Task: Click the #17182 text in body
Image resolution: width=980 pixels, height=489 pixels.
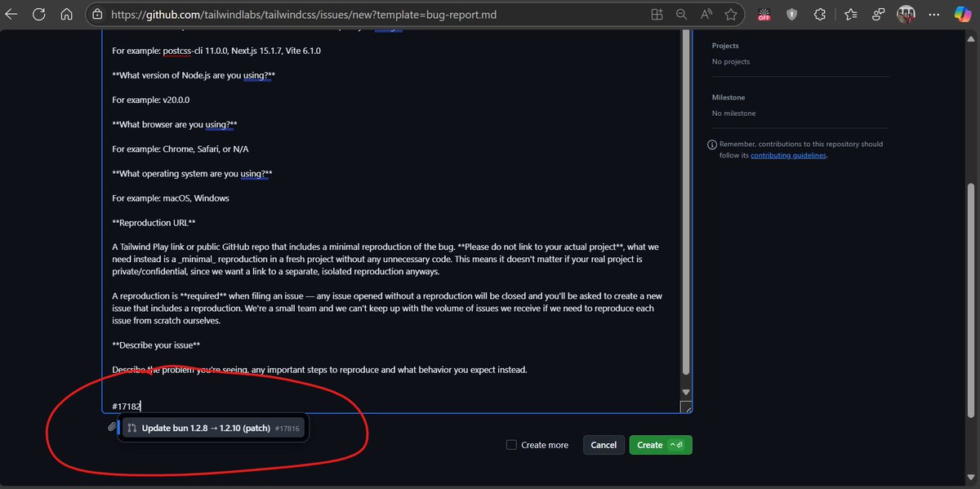Action: pyautogui.click(x=127, y=406)
